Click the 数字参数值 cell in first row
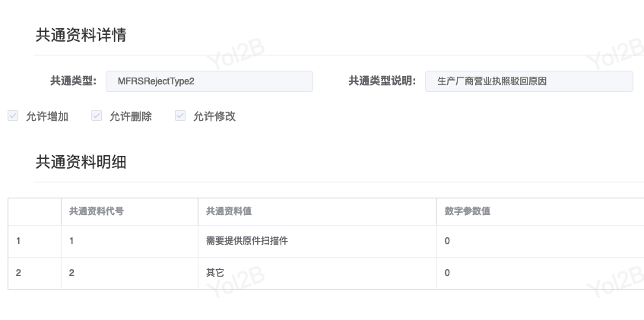The width and height of the screenshot is (644, 320). tap(540, 241)
